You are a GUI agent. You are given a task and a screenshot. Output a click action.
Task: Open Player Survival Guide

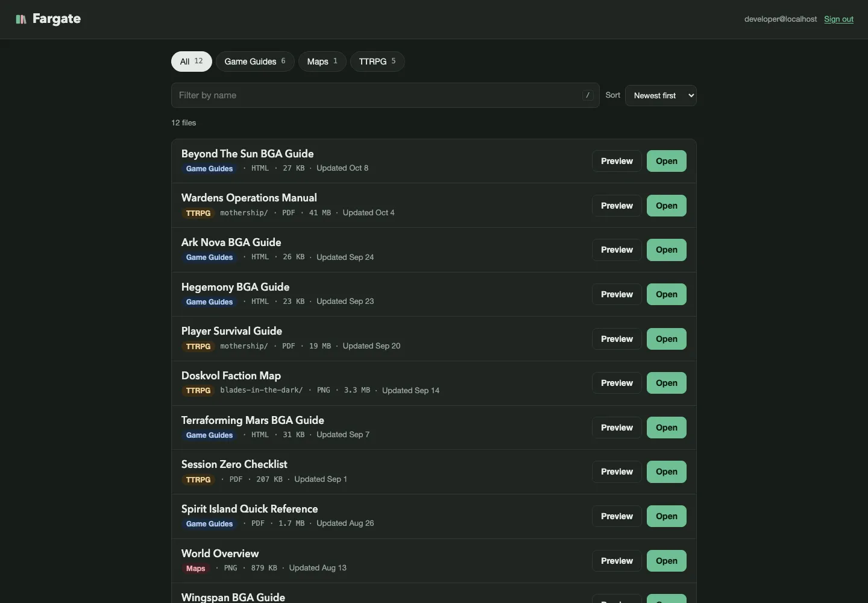(667, 339)
